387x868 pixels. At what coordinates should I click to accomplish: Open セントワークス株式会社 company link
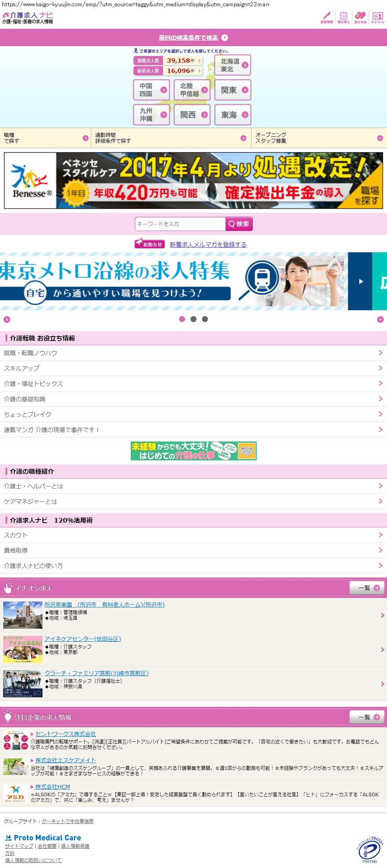click(x=66, y=734)
